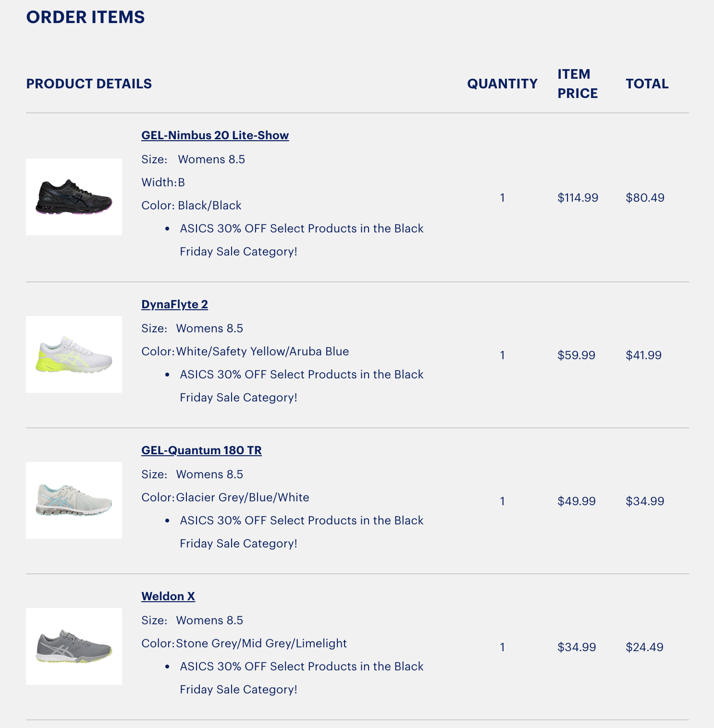The image size is (714, 728).
Task: Open the GEL-Quantum 180 TR product link
Action: (201, 450)
